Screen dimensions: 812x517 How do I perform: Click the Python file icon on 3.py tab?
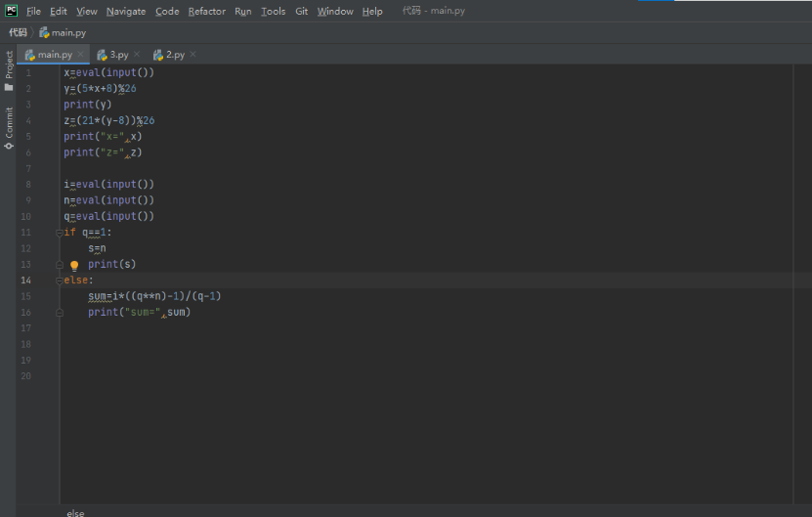coord(103,55)
